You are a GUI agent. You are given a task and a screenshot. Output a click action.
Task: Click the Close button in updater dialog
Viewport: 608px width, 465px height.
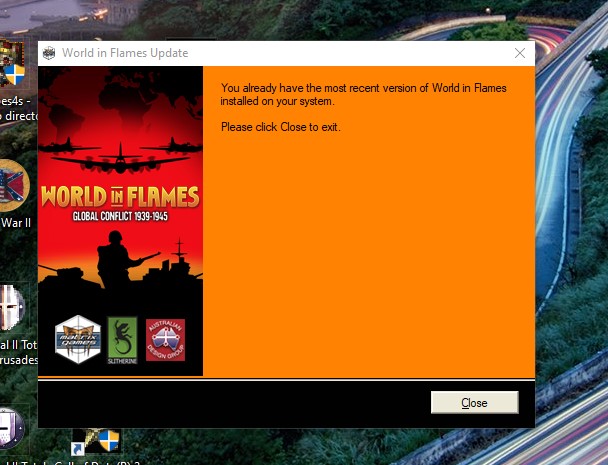click(x=474, y=403)
